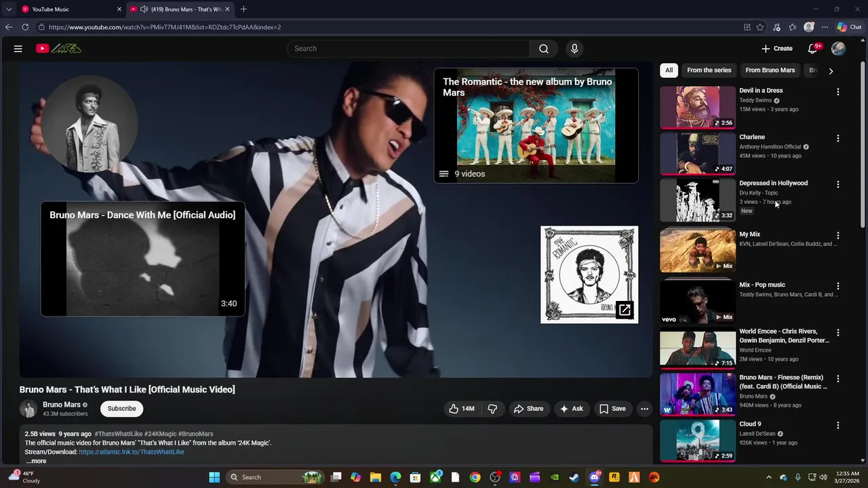Open options for Devil in a Dress
This screenshot has width=868, height=488.
coord(837,91)
